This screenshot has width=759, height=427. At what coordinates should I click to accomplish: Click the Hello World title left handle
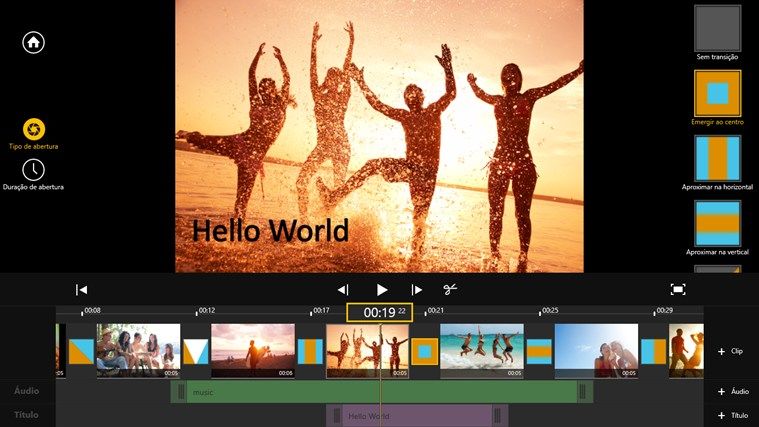coord(336,415)
